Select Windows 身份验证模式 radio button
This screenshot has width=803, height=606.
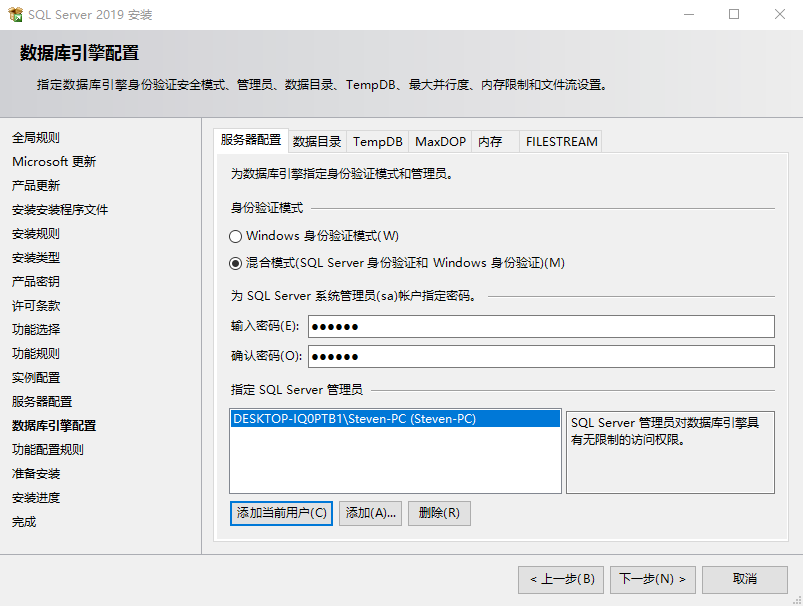point(235,236)
